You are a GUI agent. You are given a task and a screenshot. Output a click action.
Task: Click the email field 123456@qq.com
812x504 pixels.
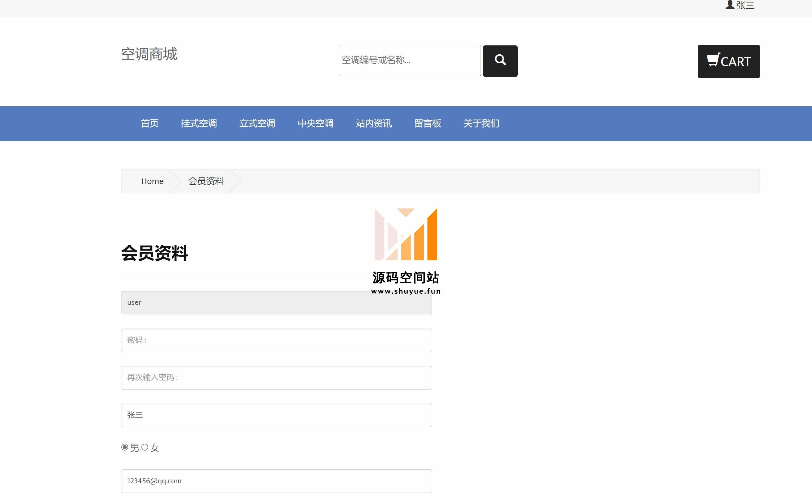tap(276, 481)
